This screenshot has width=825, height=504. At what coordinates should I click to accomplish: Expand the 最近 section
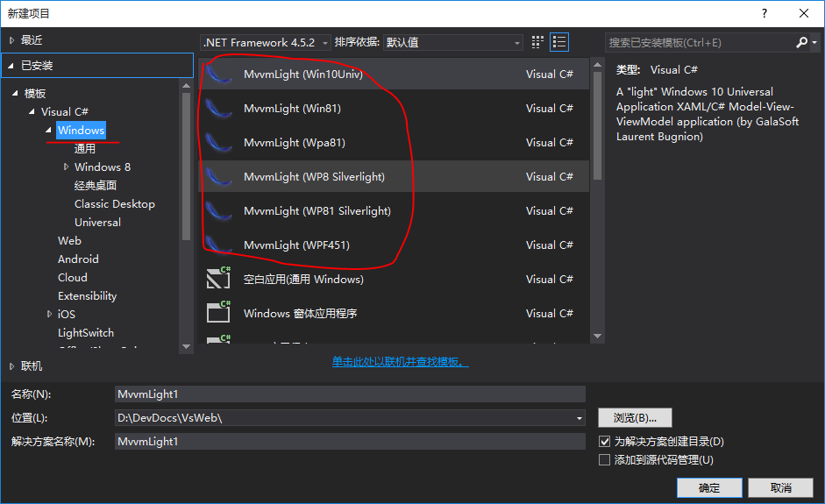pyautogui.click(x=11, y=40)
